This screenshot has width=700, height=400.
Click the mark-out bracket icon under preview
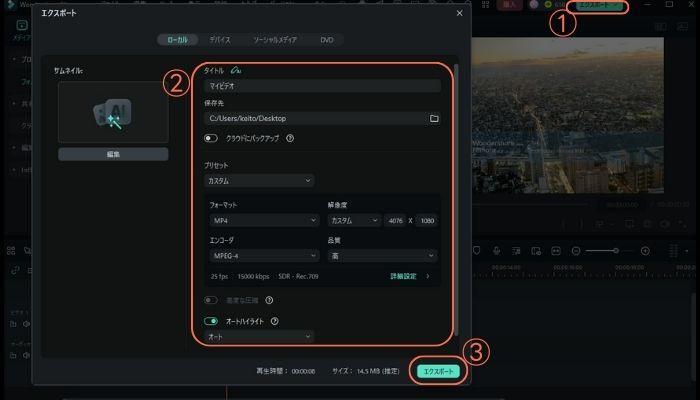tap(581, 224)
